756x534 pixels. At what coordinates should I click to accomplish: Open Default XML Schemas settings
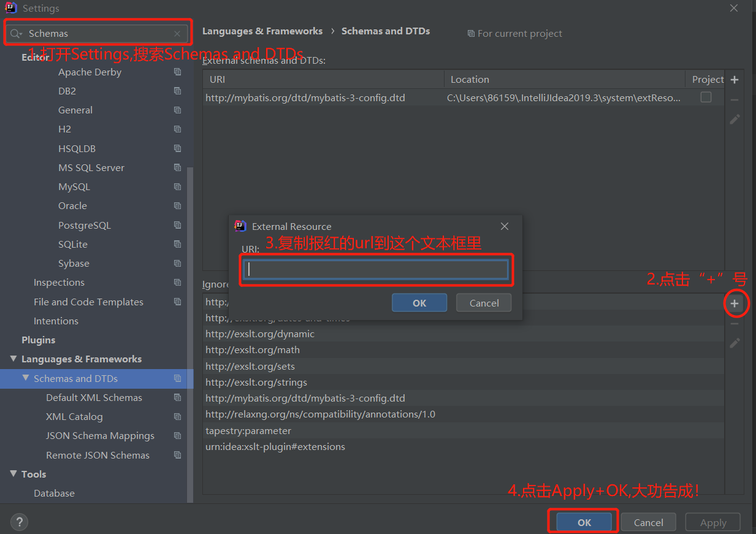pyautogui.click(x=94, y=397)
